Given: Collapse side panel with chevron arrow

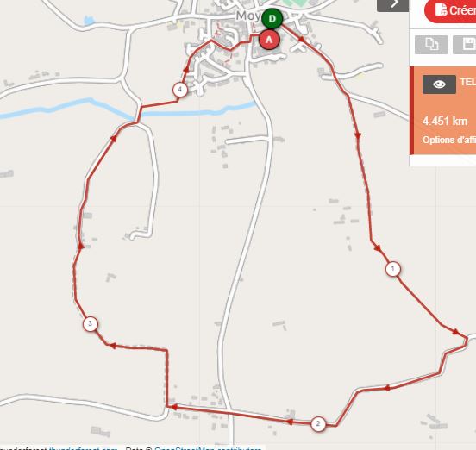Looking at the screenshot, I should [393, 5].
